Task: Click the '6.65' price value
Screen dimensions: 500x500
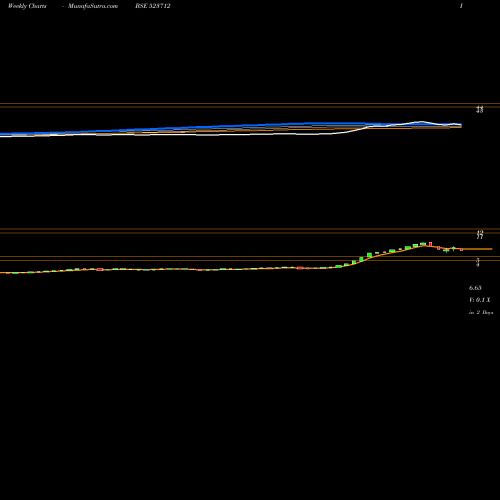Action: click(x=475, y=288)
